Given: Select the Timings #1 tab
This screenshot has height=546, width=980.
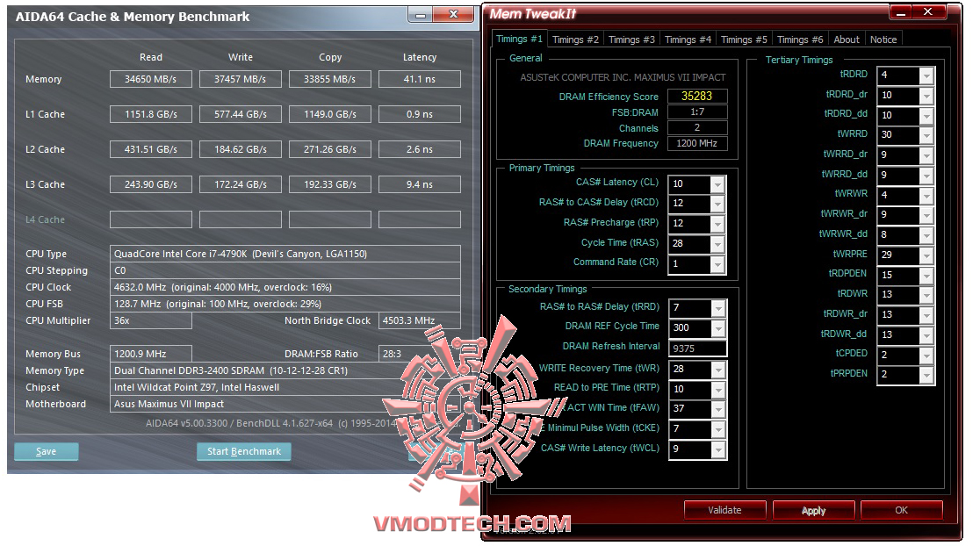Looking at the screenshot, I should pos(519,39).
